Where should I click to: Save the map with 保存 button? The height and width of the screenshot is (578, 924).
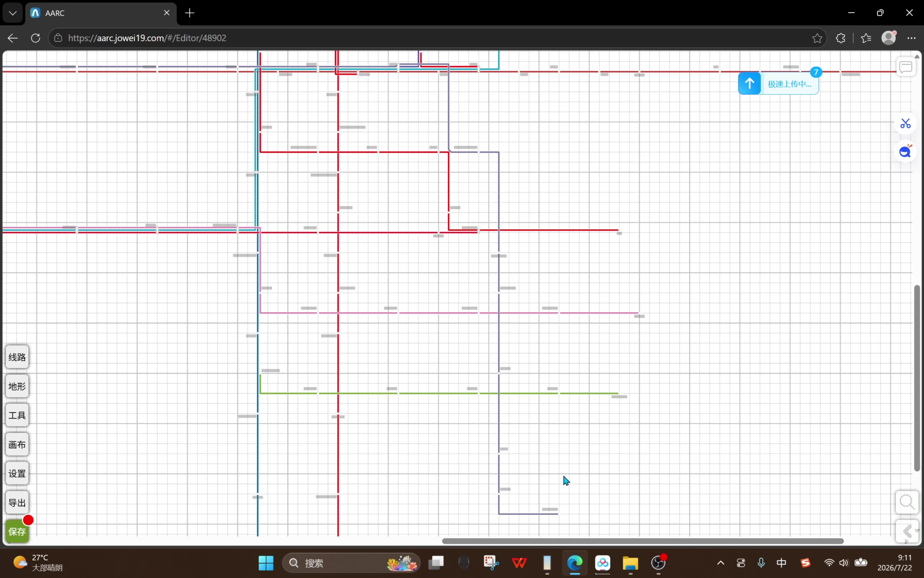coord(17,532)
